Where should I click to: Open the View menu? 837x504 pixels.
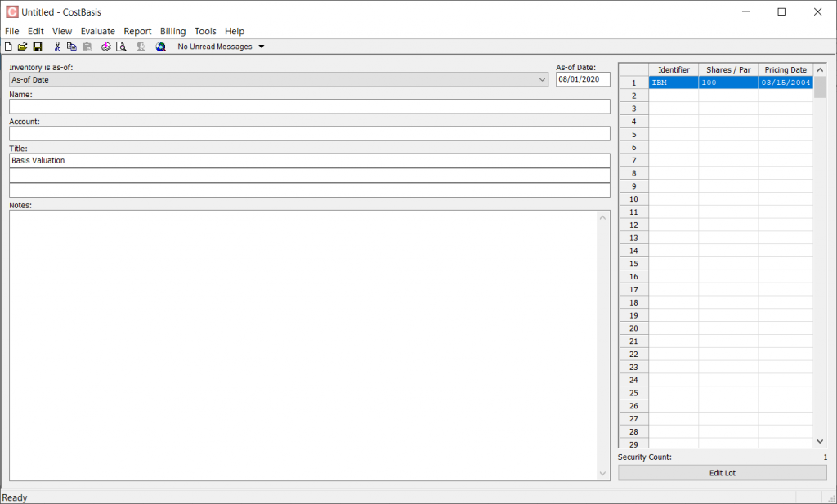pos(62,32)
